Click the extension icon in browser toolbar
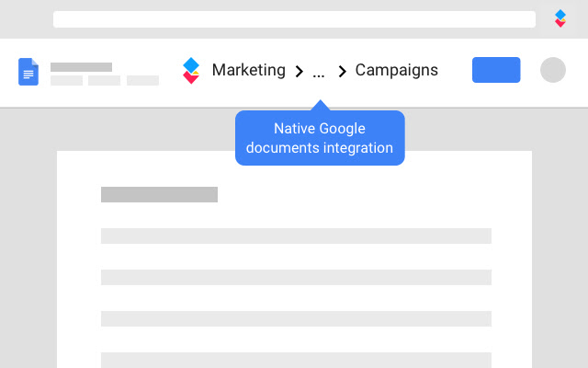This screenshot has width=588, height=368. [x=560, y=18]
